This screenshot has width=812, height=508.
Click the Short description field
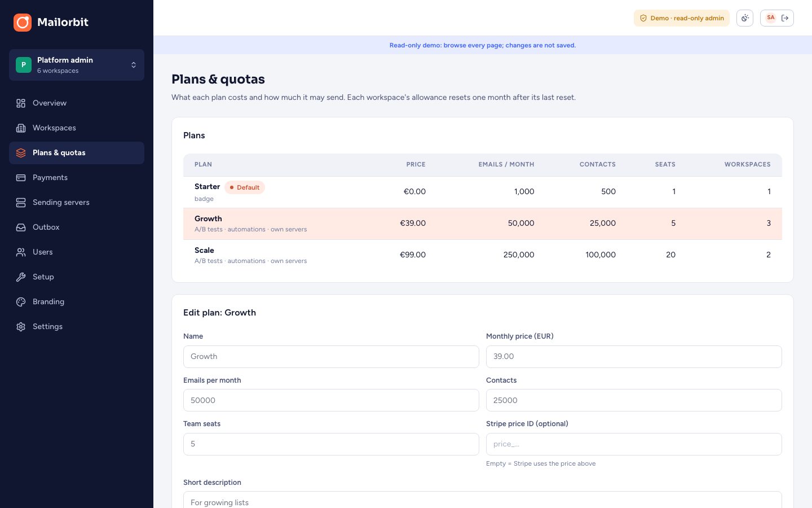coord(483,500)
